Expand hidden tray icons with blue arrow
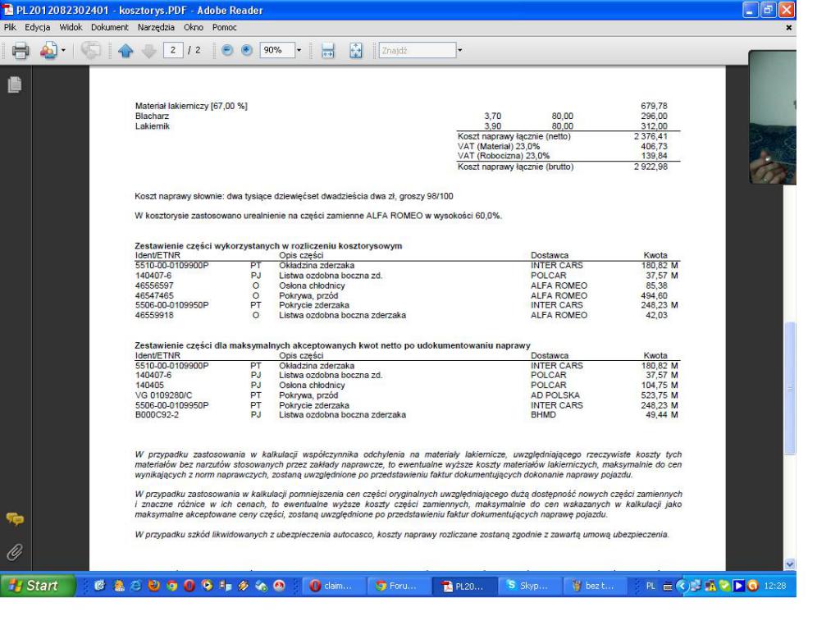Viewport: 840px width, 630px height. (x=682, y=586)
